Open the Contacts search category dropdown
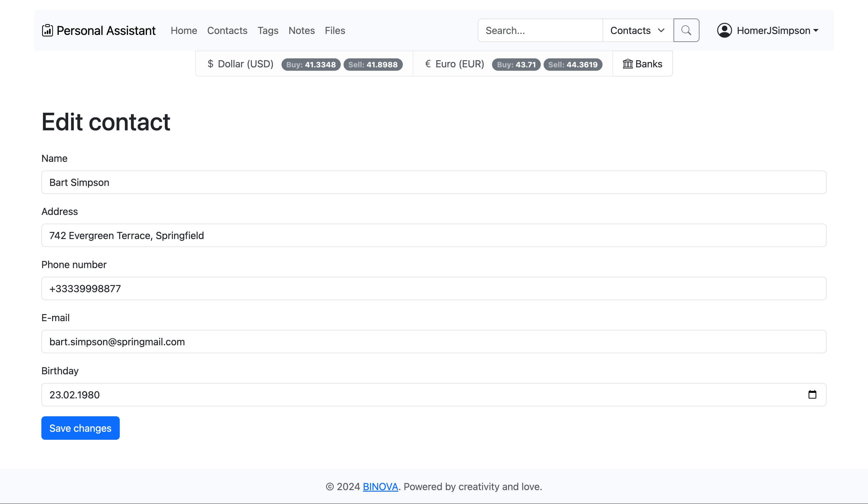 pos(638,30)
